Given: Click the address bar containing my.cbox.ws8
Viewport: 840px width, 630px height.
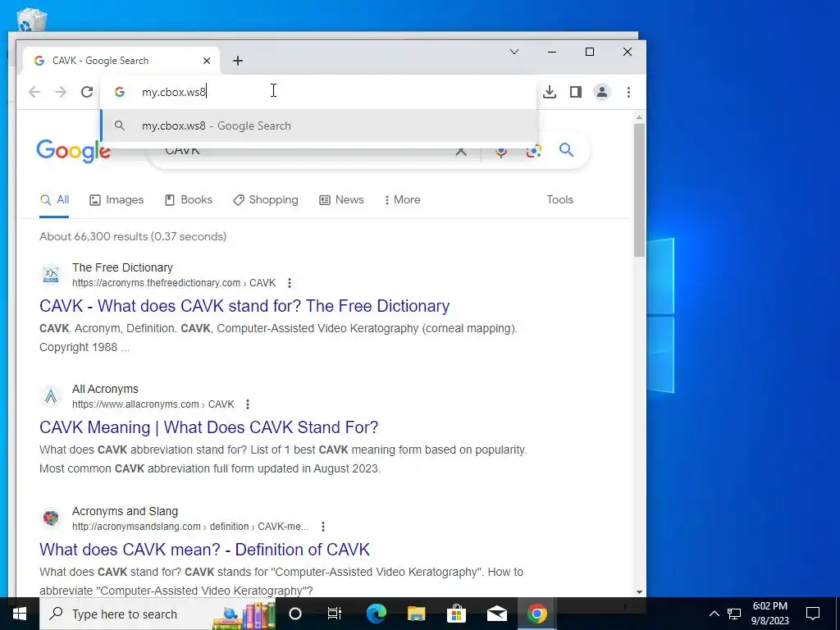Looking at the screenshot, I should (x=318, y=92).
